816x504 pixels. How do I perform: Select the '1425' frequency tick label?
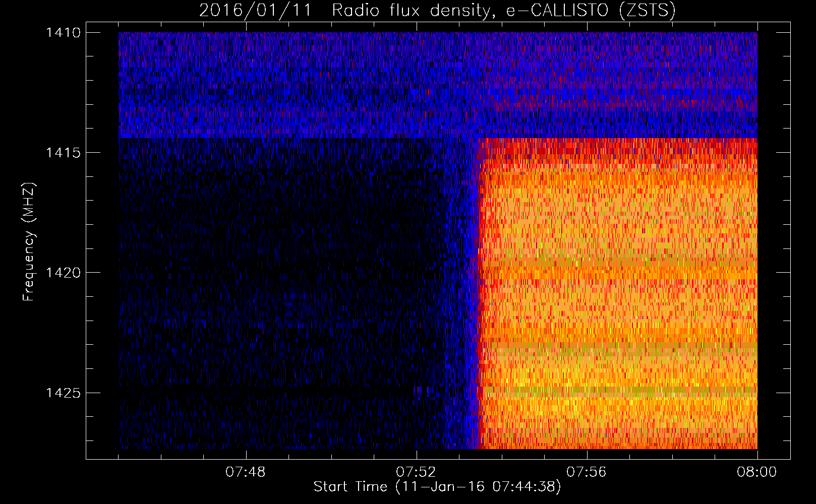63,393
